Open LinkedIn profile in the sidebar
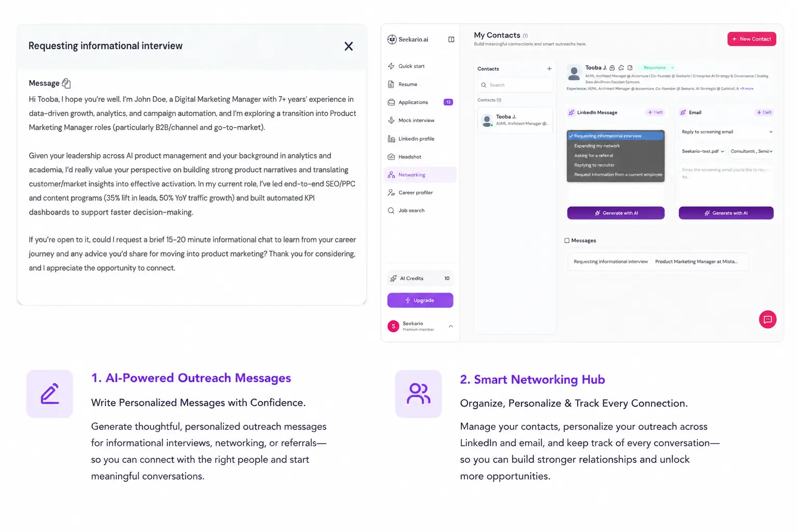 (420, 139)
